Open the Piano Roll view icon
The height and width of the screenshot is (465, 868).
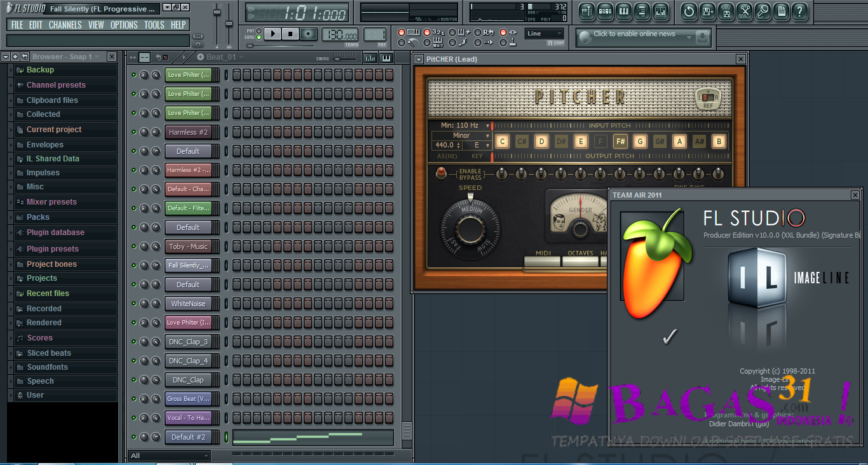click(x=623, y=11)
